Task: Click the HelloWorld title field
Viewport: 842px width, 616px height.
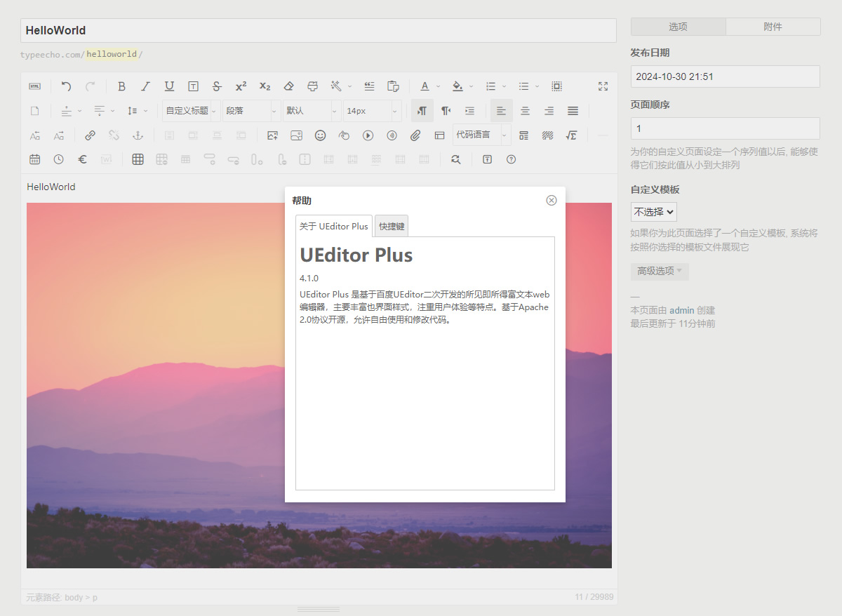Action: [x=319, y=30]
